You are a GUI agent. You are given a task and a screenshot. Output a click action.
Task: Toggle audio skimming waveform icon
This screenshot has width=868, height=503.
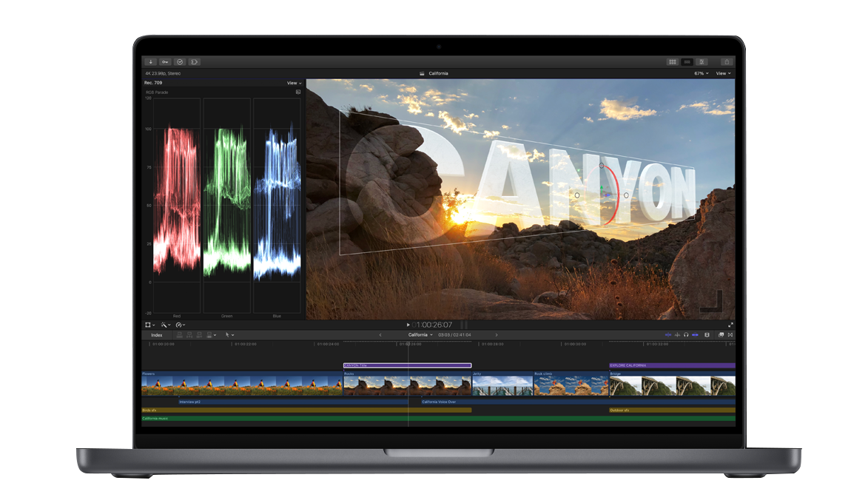pyautogui.click(x=677, y=335)
